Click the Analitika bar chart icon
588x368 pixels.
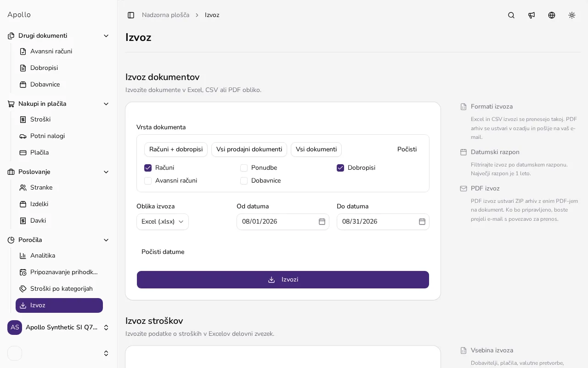click(23, 256)
